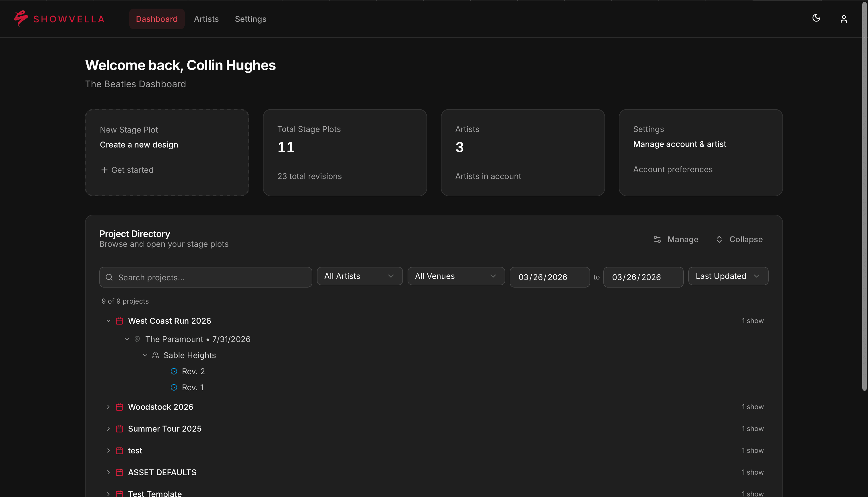This screenshot has width=868, height=497.
Task: Click the clock icon next to Rev. 2
Action: coord(174,371)
